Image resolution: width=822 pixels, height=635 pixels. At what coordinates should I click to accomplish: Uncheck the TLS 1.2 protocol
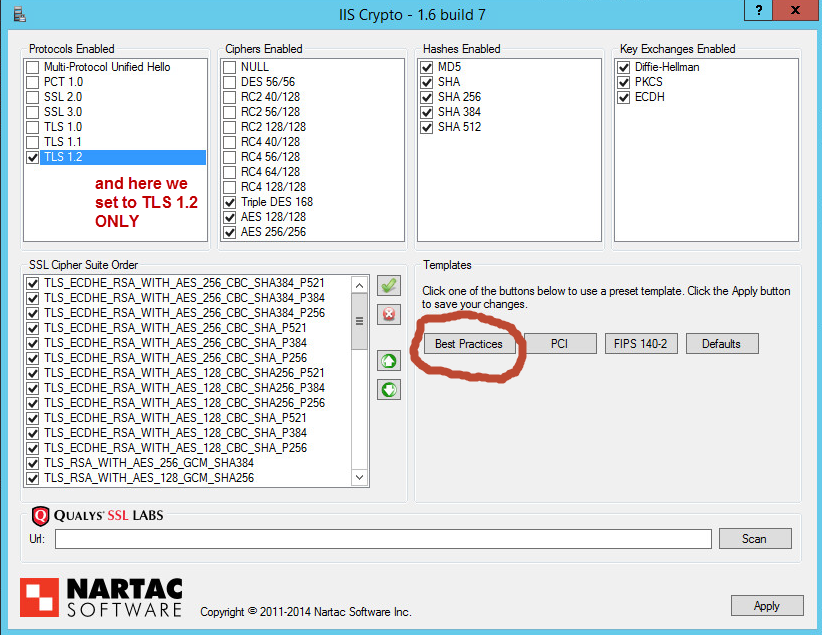pyautogui.click(x=33, y=157)
